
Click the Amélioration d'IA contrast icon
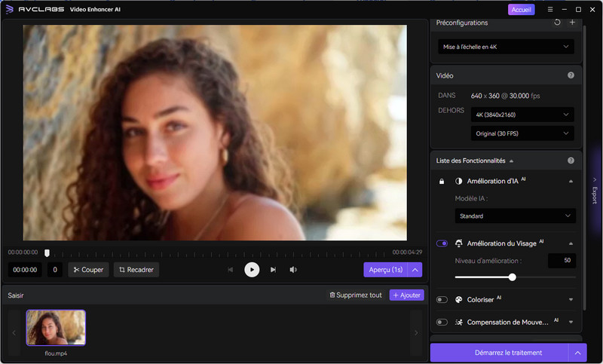(x=458, y=181)
